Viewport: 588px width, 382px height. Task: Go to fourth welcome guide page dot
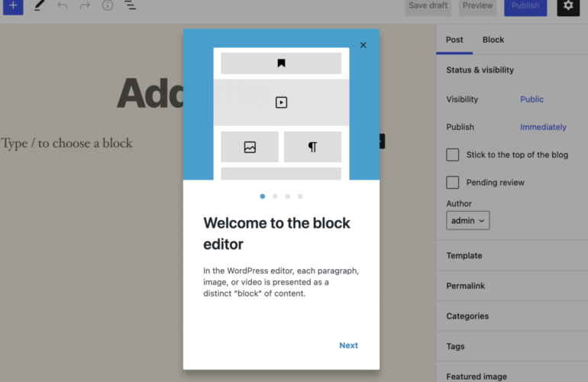(x=300, y=196)
